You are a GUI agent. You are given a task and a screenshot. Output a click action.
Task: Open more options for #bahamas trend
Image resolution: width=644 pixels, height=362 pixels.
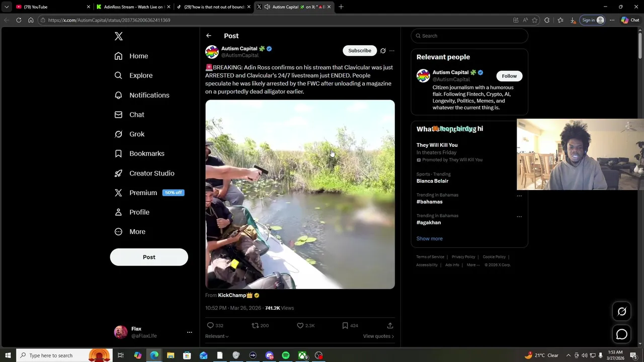[x=519, y=196]
